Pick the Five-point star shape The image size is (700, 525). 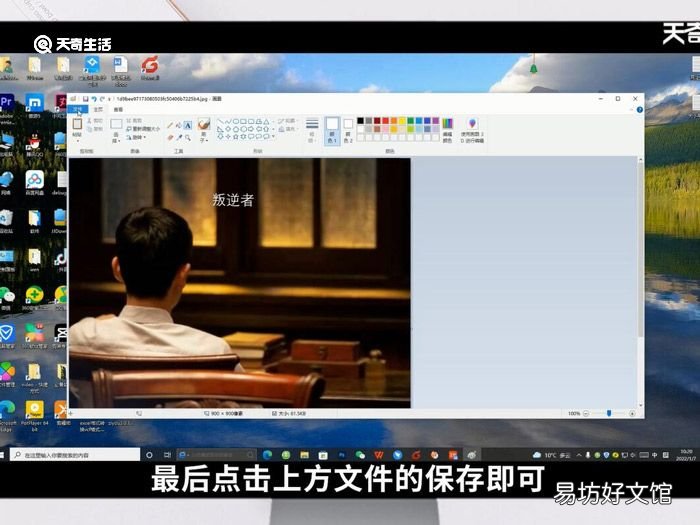[x=236, y=137]
